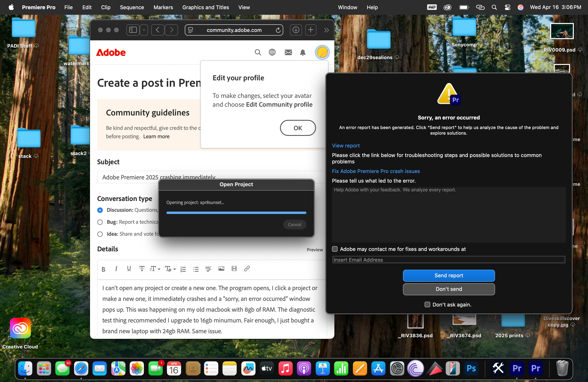This screenshot has height=382, width=588.
Task: Open the Graphics and Titles menu
Action: coord(206,7)
